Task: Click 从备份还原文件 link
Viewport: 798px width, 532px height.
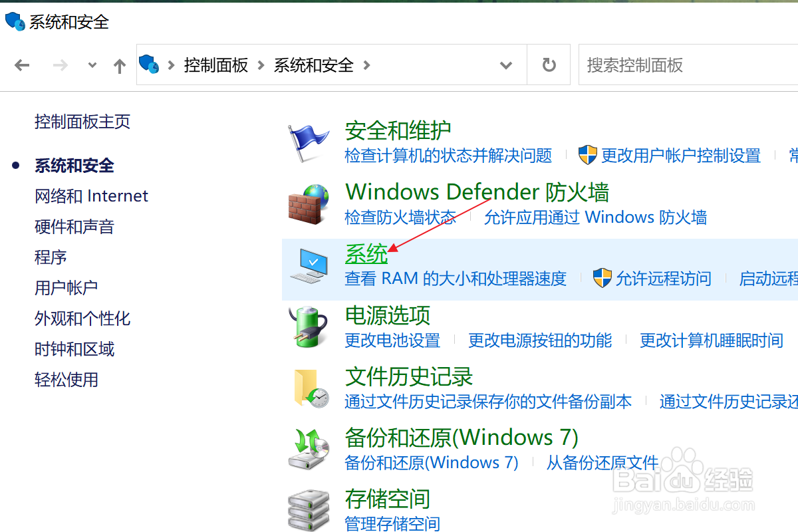Action: (x=602, y=463)
